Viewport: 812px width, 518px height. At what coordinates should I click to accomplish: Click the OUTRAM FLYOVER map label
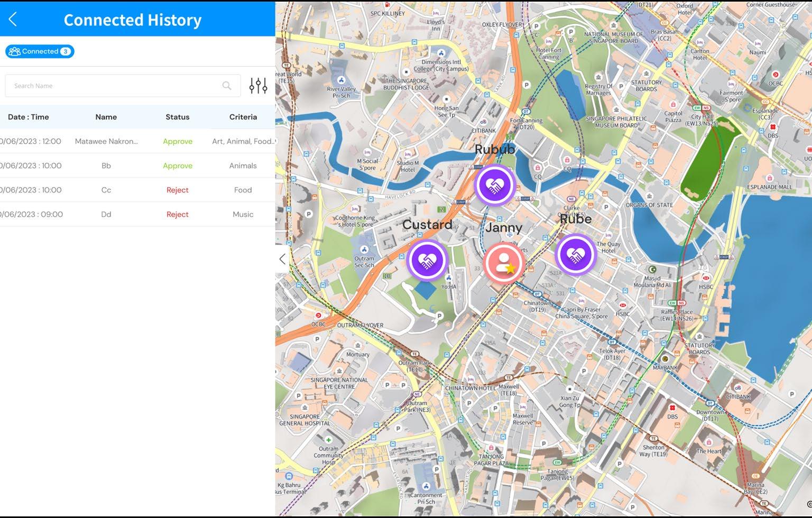[360, 325]
